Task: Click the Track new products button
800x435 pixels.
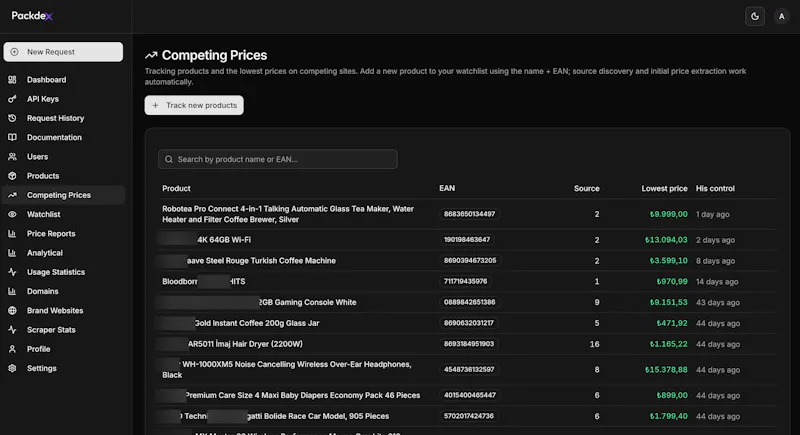Action: pos(194,105)
